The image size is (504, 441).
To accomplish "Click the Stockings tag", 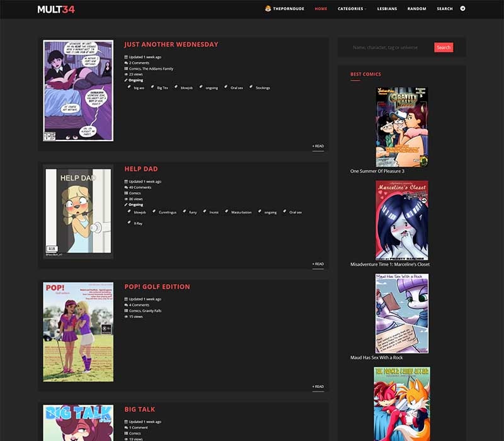I will (263, 88).
